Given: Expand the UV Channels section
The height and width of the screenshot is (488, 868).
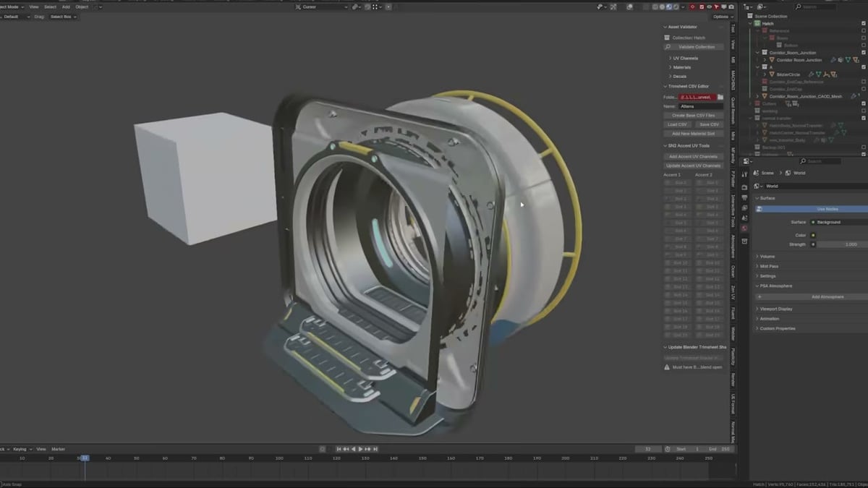Looking at the screenshot, I should click(685, 58).
